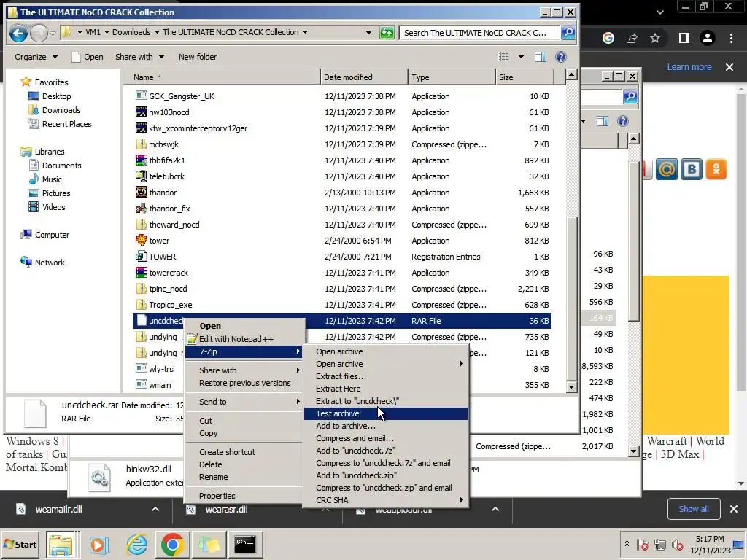Select the GCK_Gangster_UK file
Viewport: 747px width, 560px height.
tap(182, 96)
